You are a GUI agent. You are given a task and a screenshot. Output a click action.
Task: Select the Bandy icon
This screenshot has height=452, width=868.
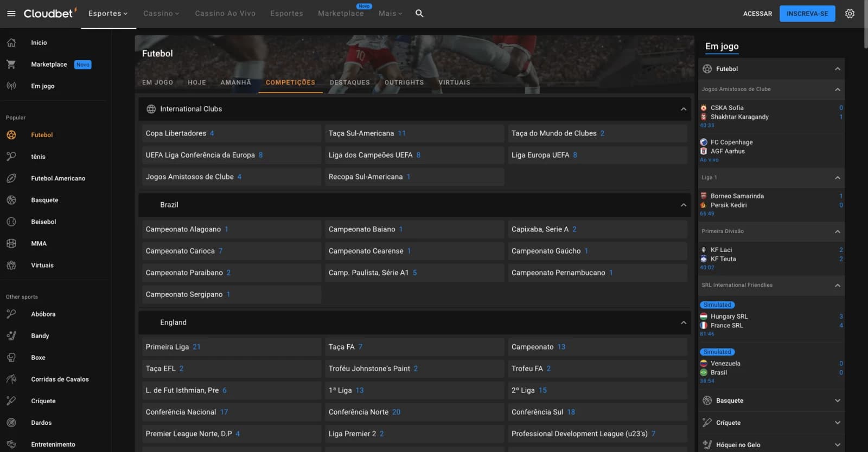coord(11,335)
